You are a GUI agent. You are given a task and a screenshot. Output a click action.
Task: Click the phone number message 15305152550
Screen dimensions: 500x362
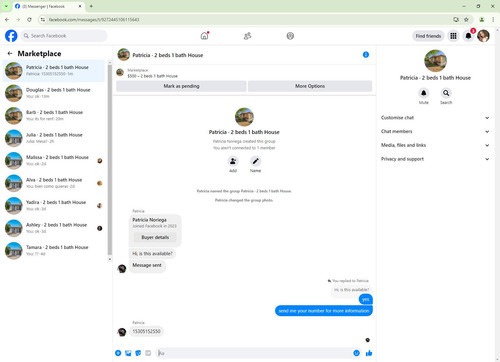(146, 331)
